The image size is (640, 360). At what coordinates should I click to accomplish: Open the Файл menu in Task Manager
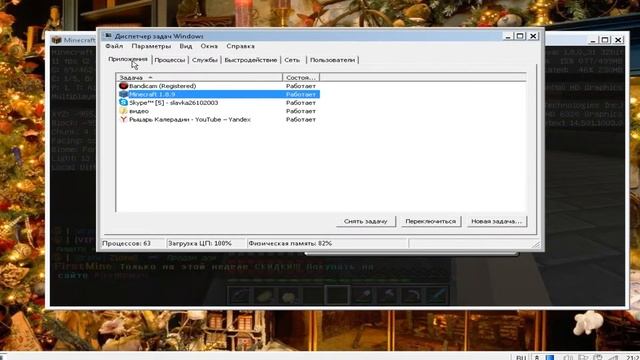pos(114,46)
